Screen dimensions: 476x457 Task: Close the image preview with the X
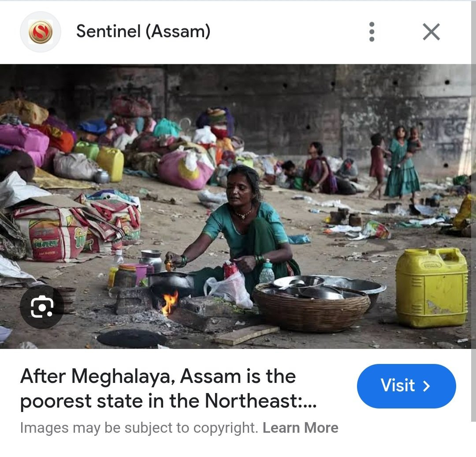(x=431, y=32)
